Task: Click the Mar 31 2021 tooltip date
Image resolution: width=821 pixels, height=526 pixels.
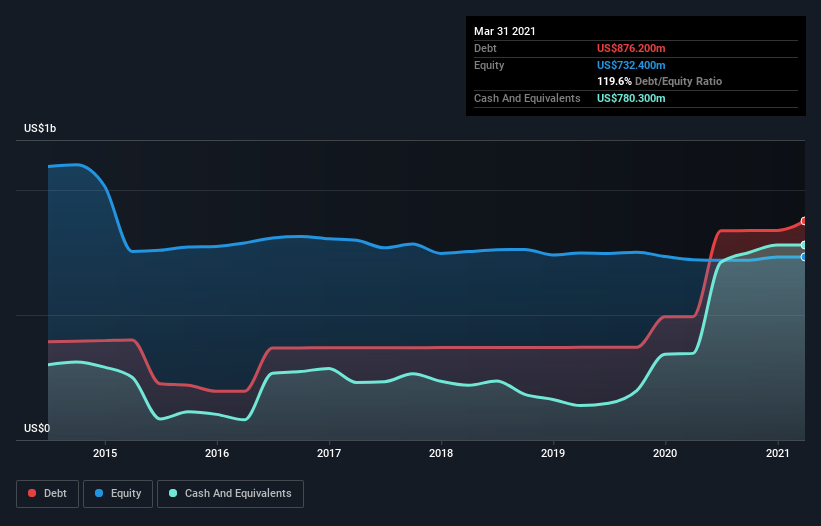Action: [x=505, y=31]
